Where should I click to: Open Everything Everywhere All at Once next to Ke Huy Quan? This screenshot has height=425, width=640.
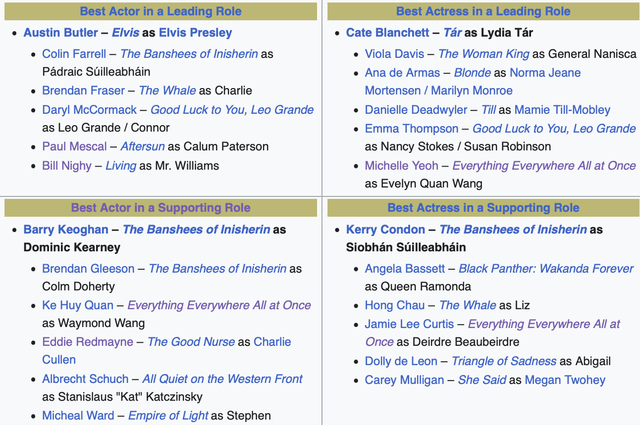(x=219, y=305)
